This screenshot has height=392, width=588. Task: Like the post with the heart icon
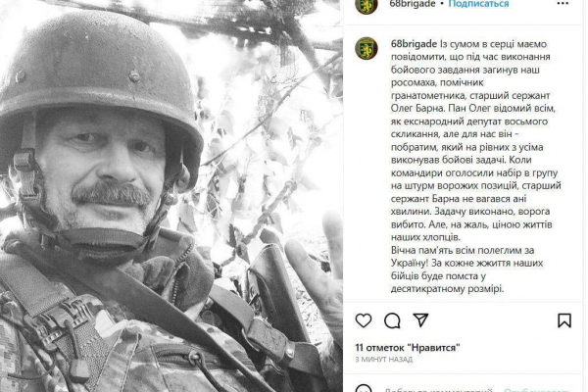363,320
